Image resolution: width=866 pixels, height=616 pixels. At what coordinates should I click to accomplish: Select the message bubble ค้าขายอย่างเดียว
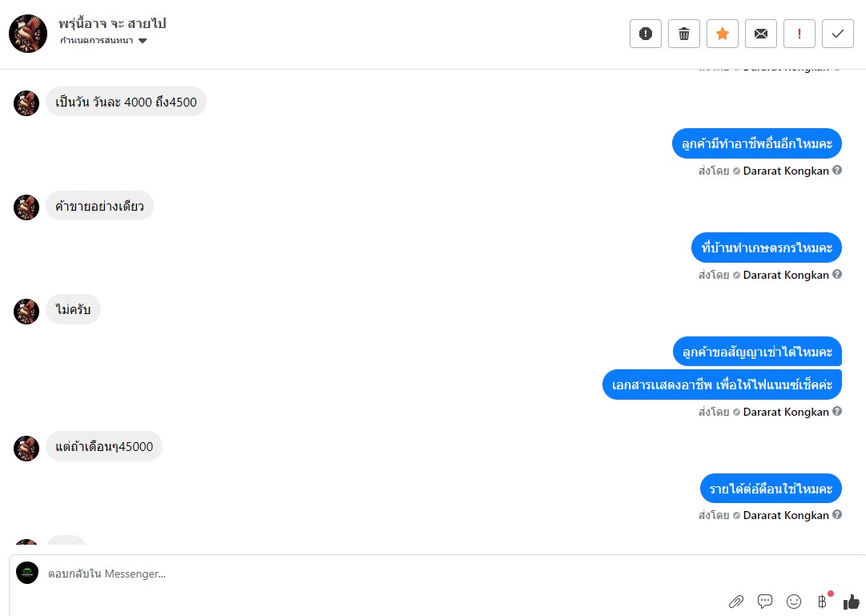99,206
